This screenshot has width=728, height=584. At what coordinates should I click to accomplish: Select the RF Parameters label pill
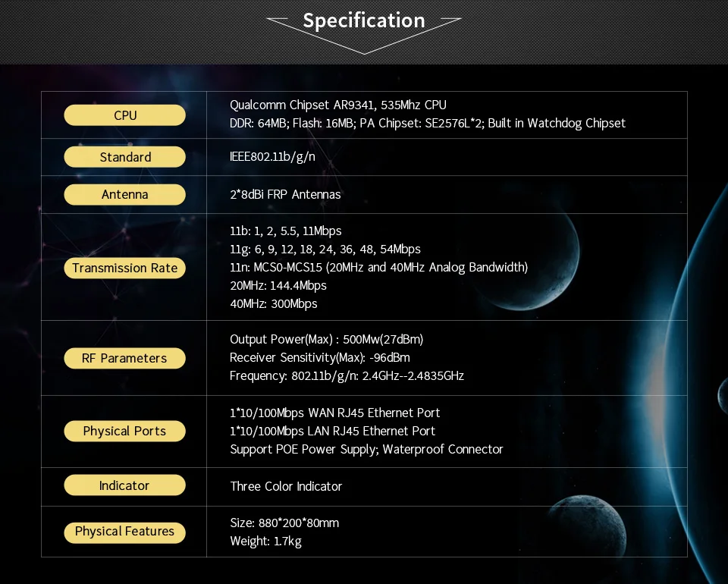pos(125,358)
